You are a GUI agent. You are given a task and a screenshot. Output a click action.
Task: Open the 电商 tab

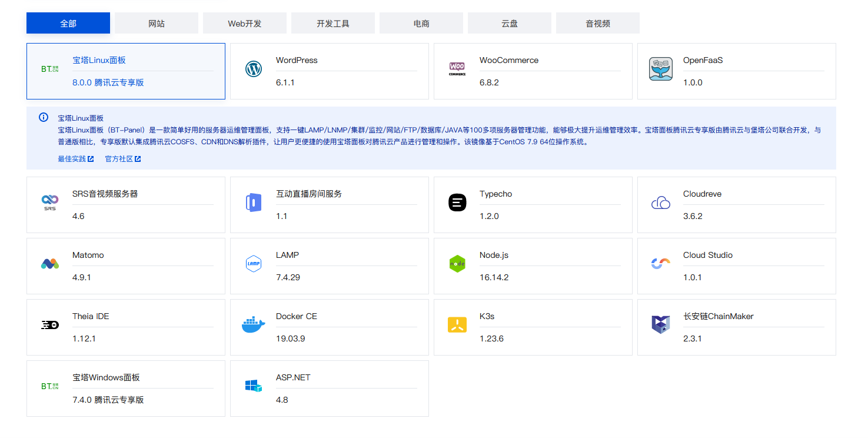tap(421, 23)
